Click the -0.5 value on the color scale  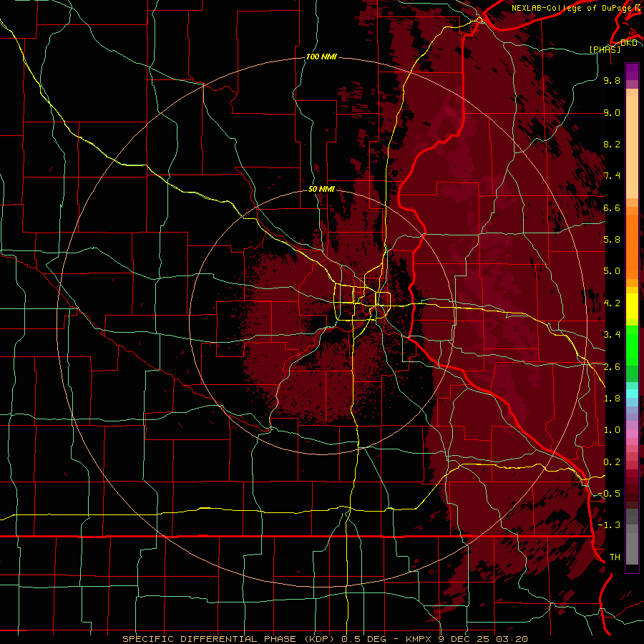point(609,494)
